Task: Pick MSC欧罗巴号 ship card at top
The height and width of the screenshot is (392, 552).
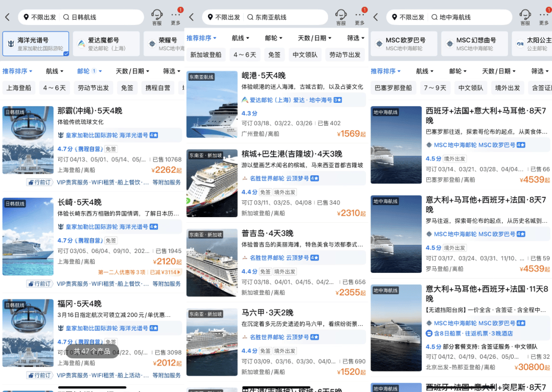Action: (404, 44)
